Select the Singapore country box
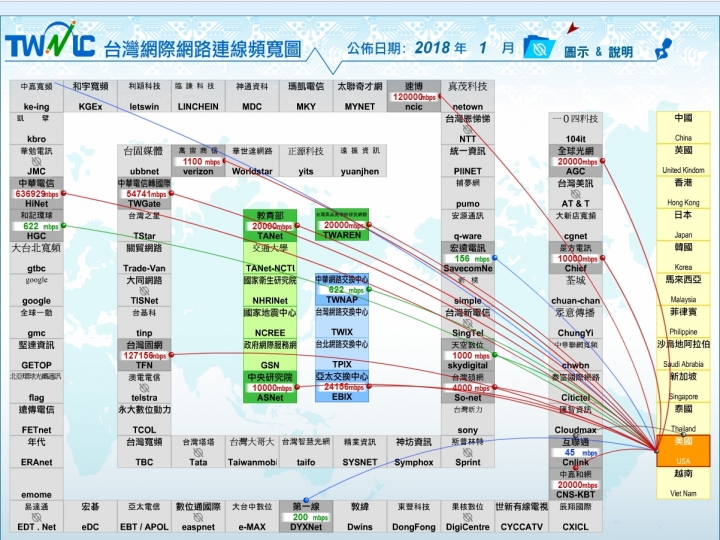The image size is (720, 540). (x=683, y=386)
